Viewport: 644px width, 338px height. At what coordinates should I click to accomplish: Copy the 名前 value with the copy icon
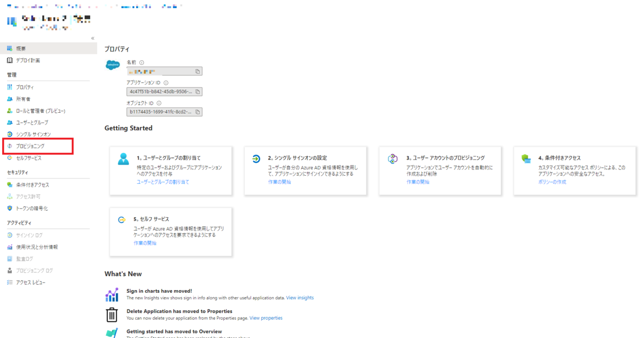click(x=197, y=71)
